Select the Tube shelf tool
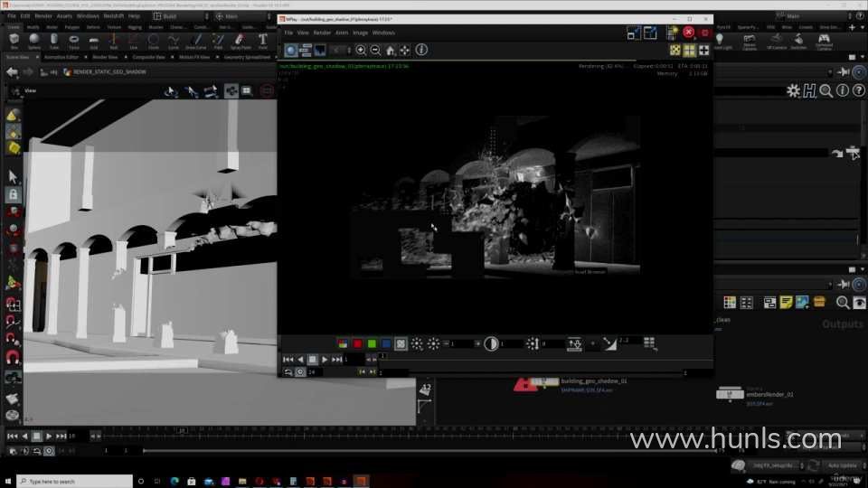The image size is (868, 488). pyautogui.click(x=53, y=40)
